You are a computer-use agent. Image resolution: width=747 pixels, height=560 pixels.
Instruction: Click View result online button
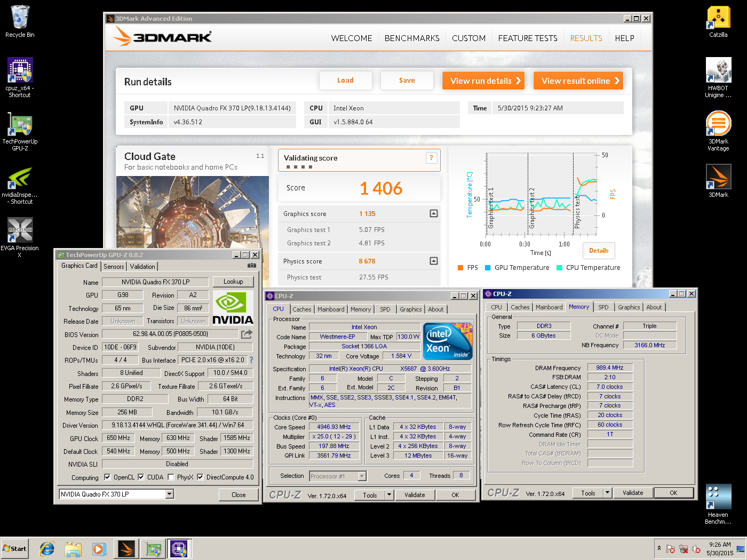click(x=578, y=81)
